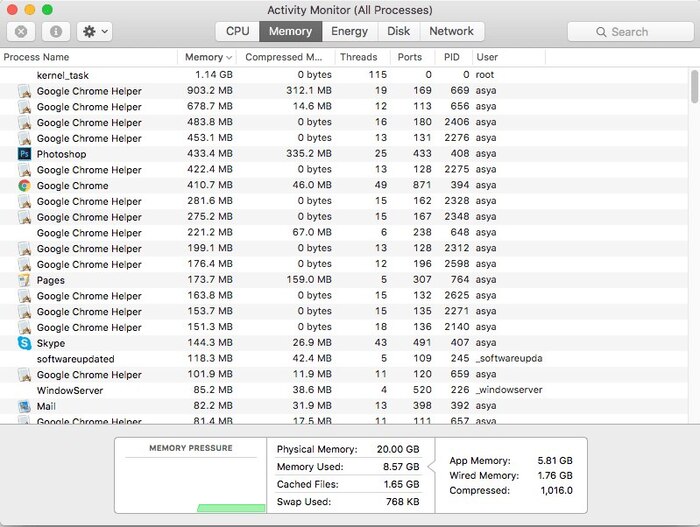This screenshot has height=527, width=700.
Task: Click Chrome Helper icon using 453.1 MB
Action: [x=25, y=138]
